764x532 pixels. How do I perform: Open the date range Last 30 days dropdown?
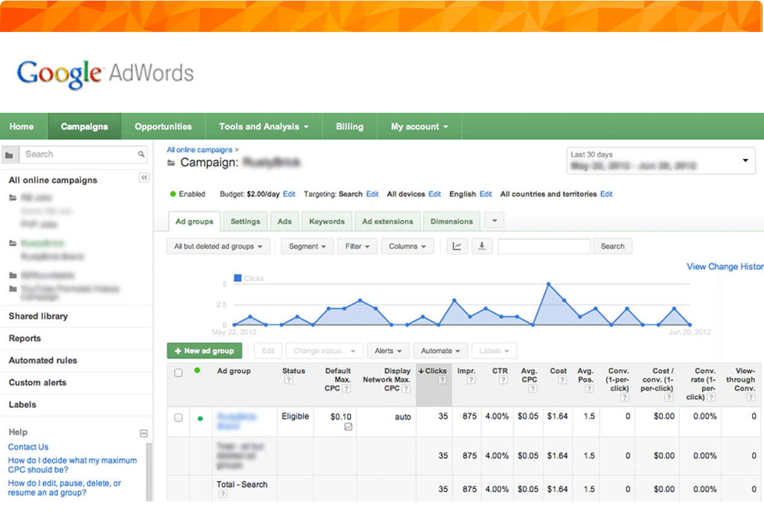tap(661, 160)
